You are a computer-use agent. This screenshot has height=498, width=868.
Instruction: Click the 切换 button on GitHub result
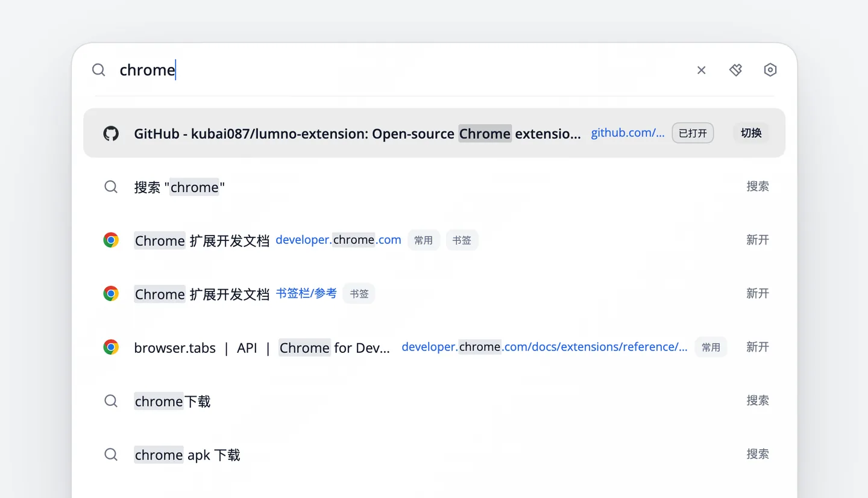(x=751, y=133)
